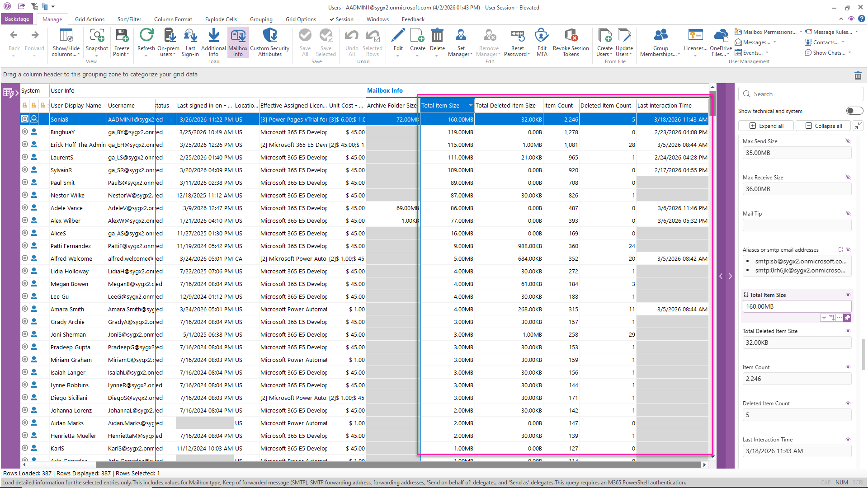Select the radio circle on BinghuaY row
Image resolution: width=868 pixels, height=488 pixels.
tap(25, 132)
